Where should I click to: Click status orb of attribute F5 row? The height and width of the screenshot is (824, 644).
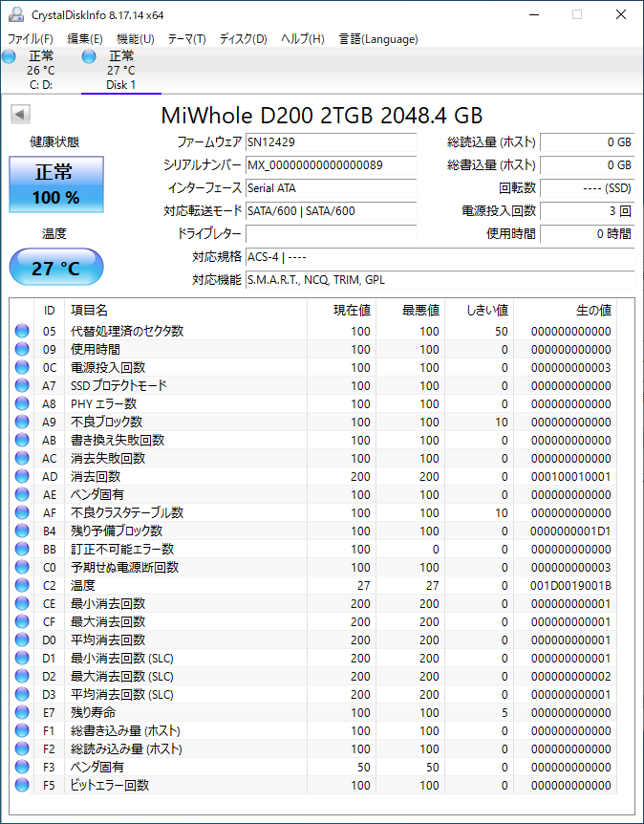point(22,785)
